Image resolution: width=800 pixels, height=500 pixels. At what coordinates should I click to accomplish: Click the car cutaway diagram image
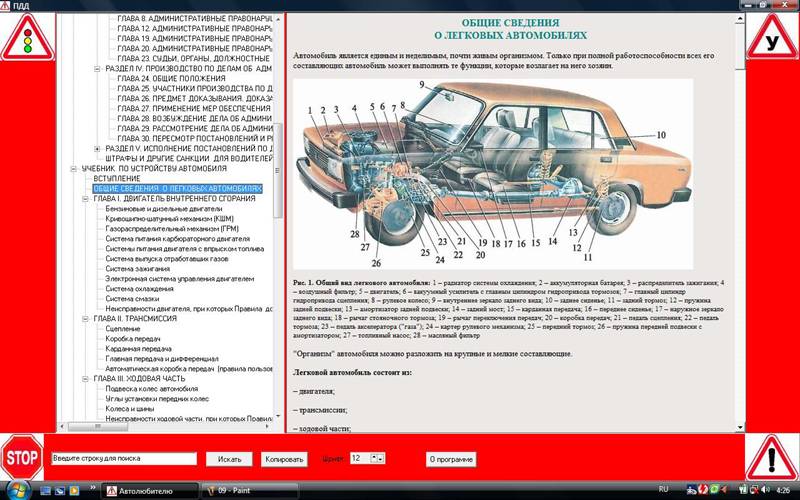(x=493, y=173)
